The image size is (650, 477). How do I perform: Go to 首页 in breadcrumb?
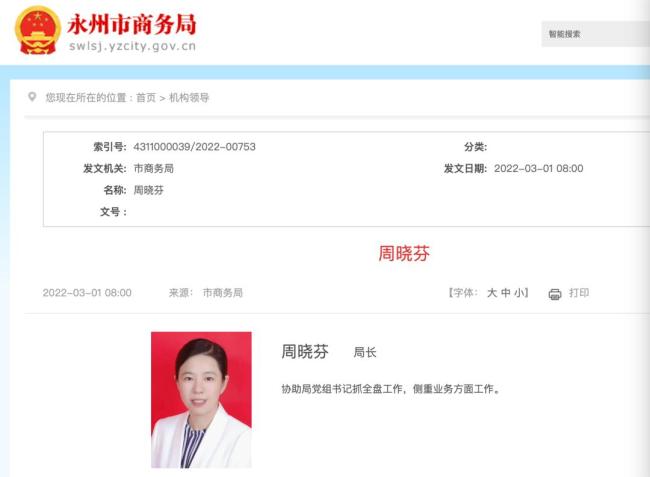pyautogui.click(x=146, y=98)
